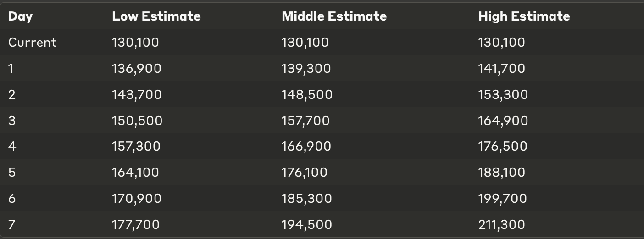The height and width of the screenshot is (239, 644).
Task: Click the cell showing 188,100
Action: [x=502, y=173]
